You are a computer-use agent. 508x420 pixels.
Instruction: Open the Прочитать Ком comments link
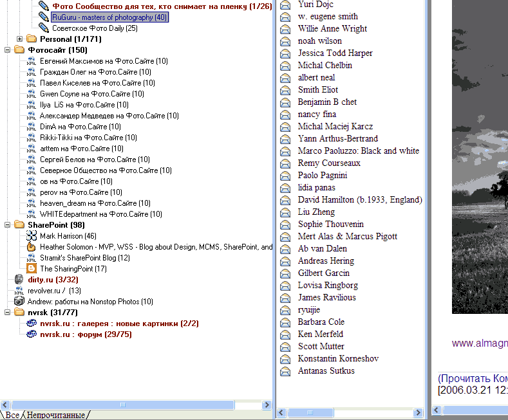pos(472,379)
